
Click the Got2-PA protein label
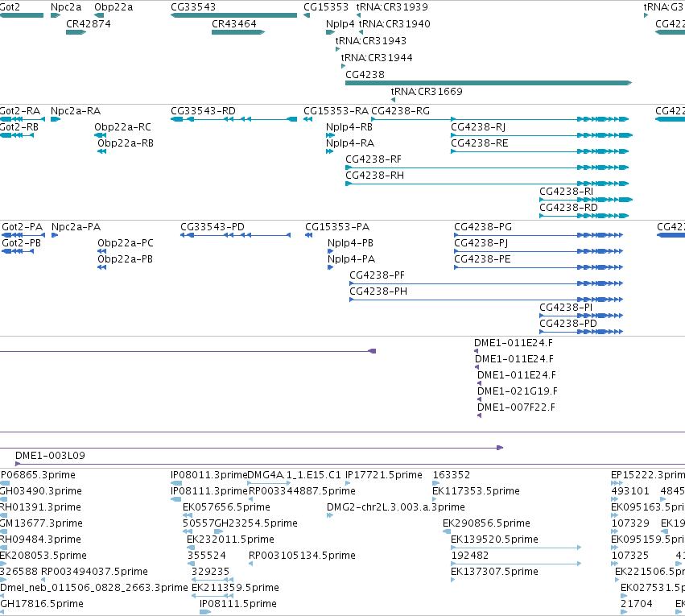click(x=23, y=227)
